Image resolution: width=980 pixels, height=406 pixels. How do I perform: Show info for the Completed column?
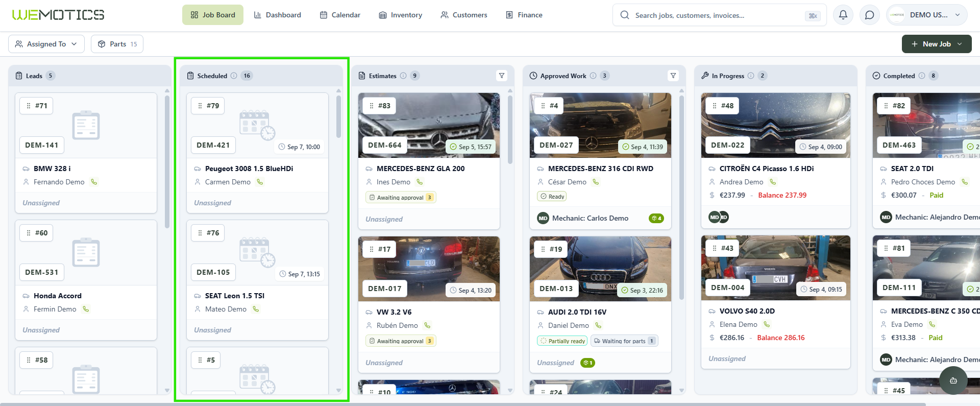pyautogui.click(x=922, y=76)
